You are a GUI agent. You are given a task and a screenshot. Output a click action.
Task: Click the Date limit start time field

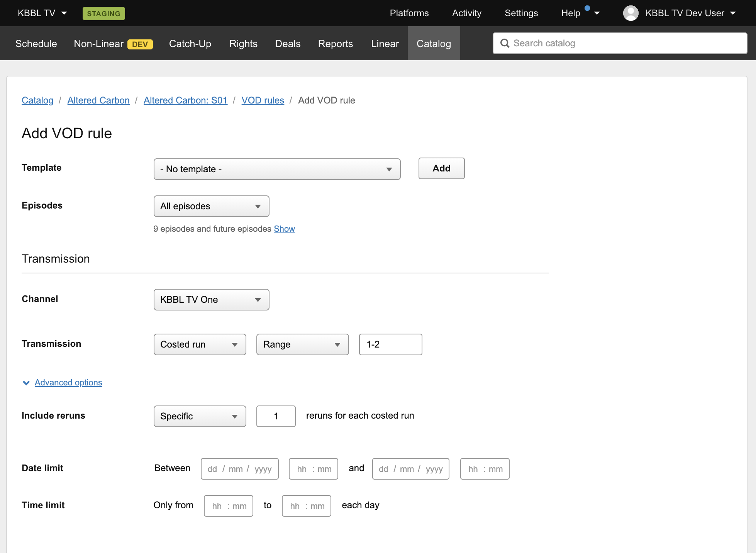click(x=313, y=469)
